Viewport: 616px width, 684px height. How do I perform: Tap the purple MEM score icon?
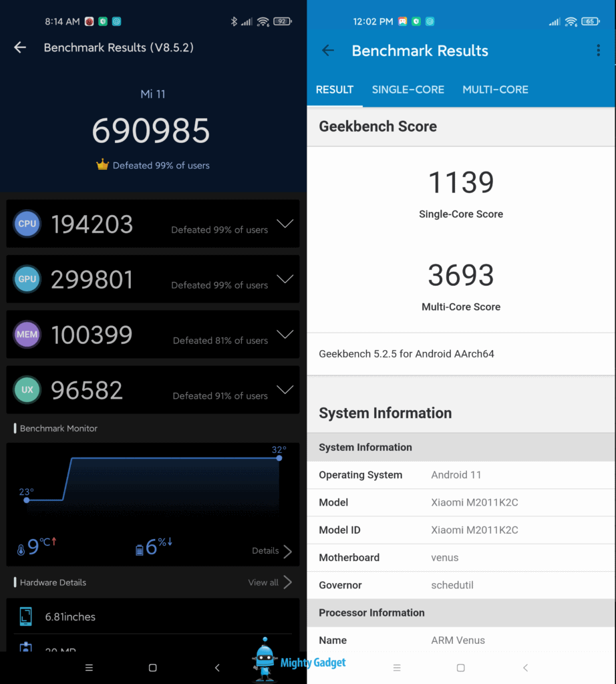[x=27, y=335]
